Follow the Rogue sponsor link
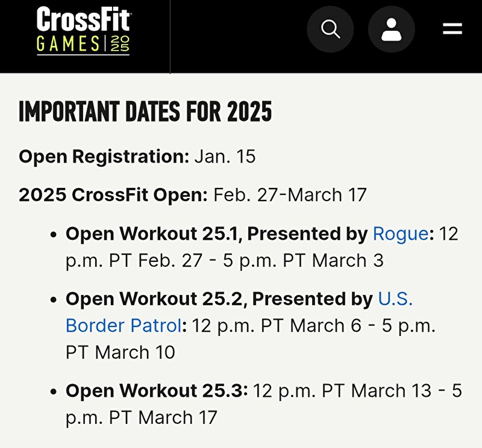482x448 pixels. [x=400, y=234]
